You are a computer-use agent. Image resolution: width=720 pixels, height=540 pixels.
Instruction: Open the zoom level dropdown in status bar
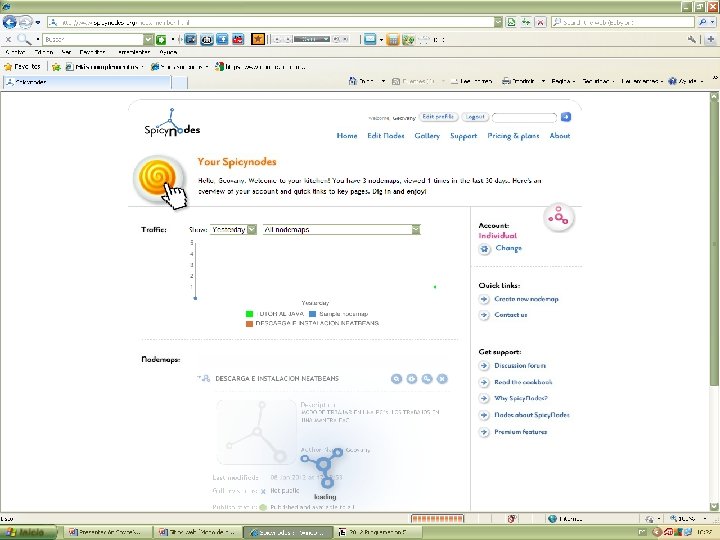[705, 518]
